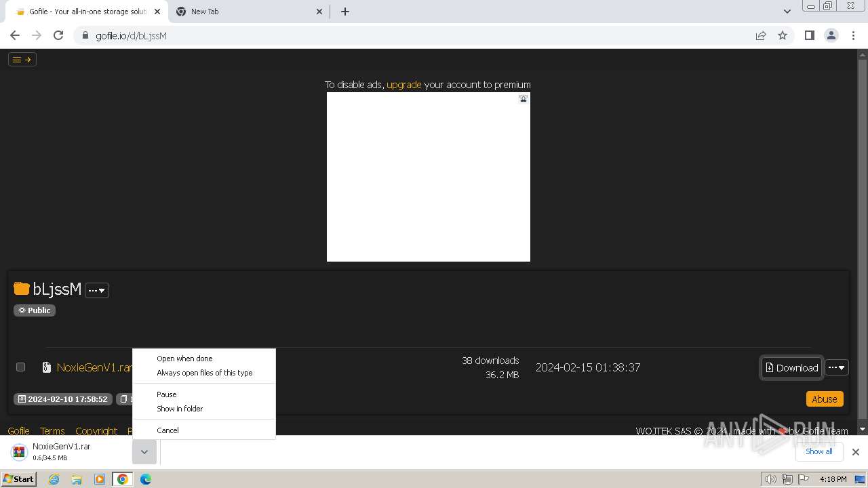Open Microsoft Edge from the taskbar

click(x=146, y=479)
